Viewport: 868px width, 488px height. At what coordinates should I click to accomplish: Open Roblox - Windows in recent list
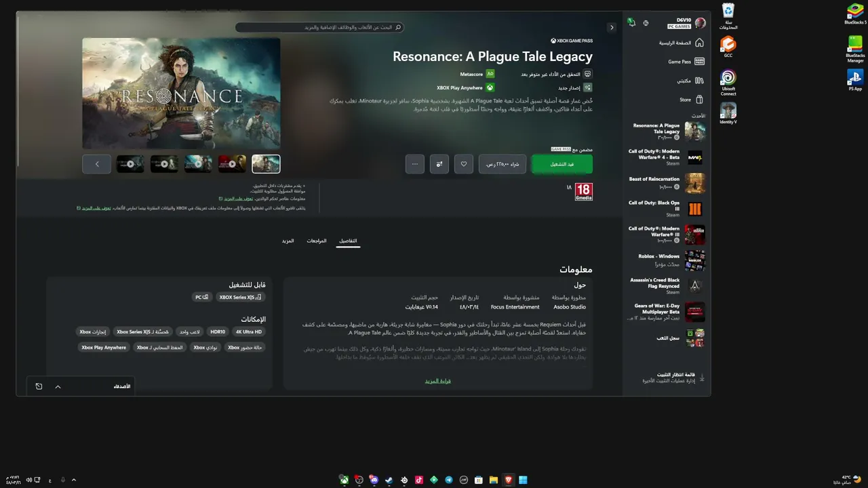click(666, 260)
